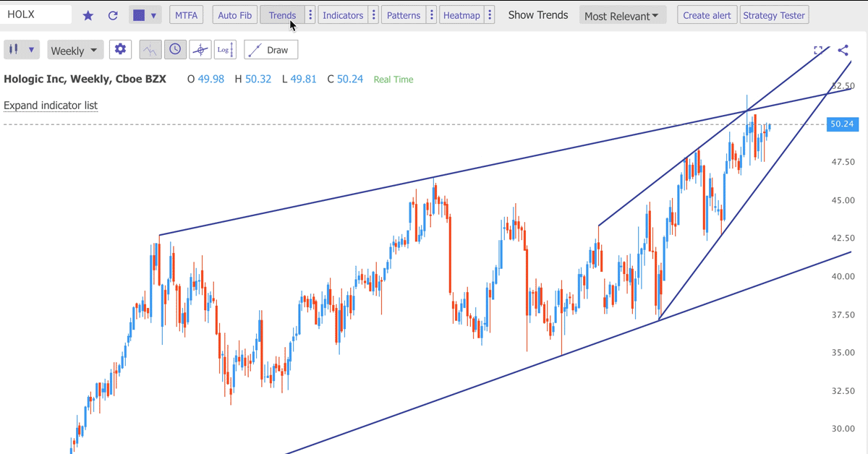Activate the Draw trendline tool
Viewport: 868px width, 454px height.
(x=271, y=49)
